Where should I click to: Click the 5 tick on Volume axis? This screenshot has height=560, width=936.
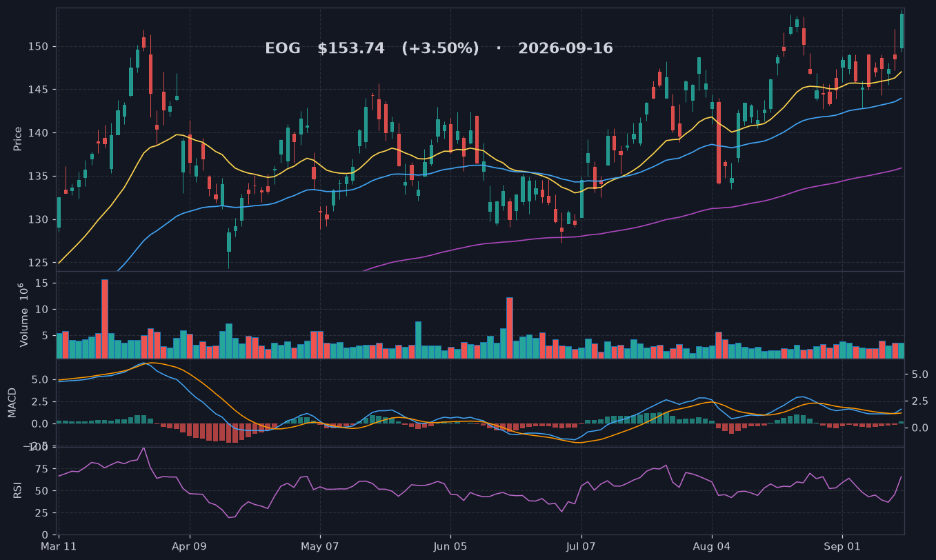(x=46, y=336)
